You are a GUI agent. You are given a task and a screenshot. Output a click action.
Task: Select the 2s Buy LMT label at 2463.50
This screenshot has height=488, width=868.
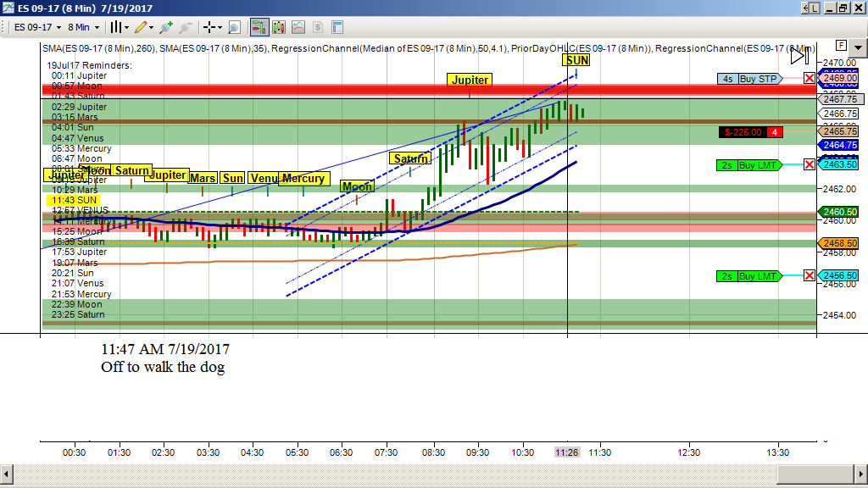(x=749, y=165)
